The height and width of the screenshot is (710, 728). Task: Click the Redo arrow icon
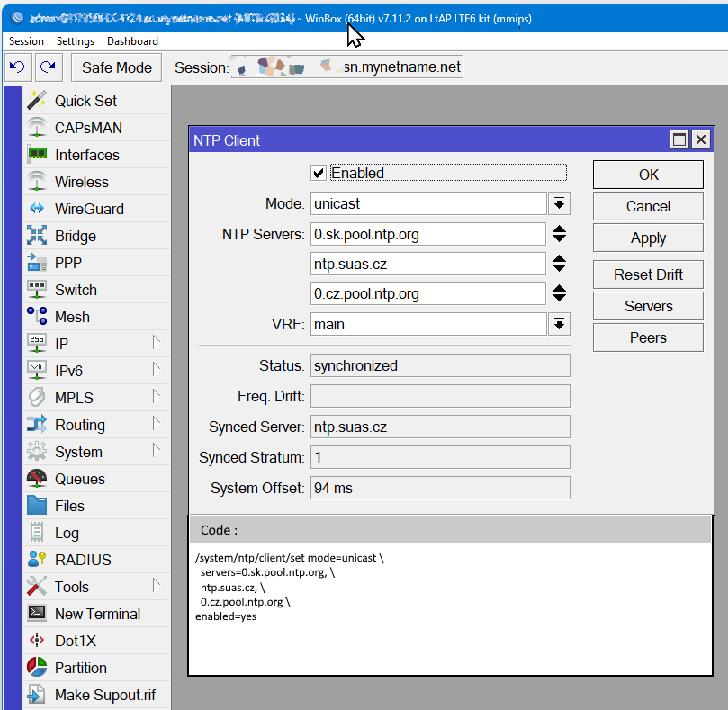pyautogui.click(x=49, y=67)
